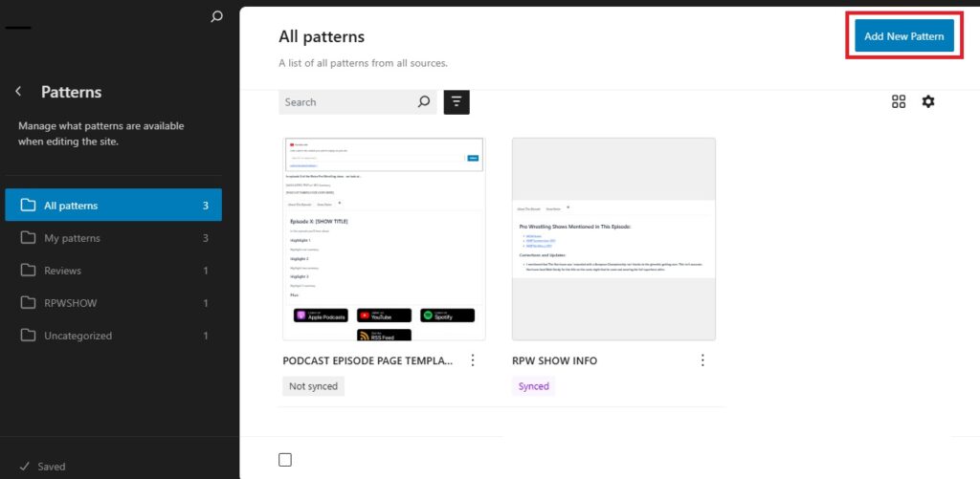Click the search magnifier icon in sidebar
This screenshot has height=479, width=980.
click(x=217, y=16)
